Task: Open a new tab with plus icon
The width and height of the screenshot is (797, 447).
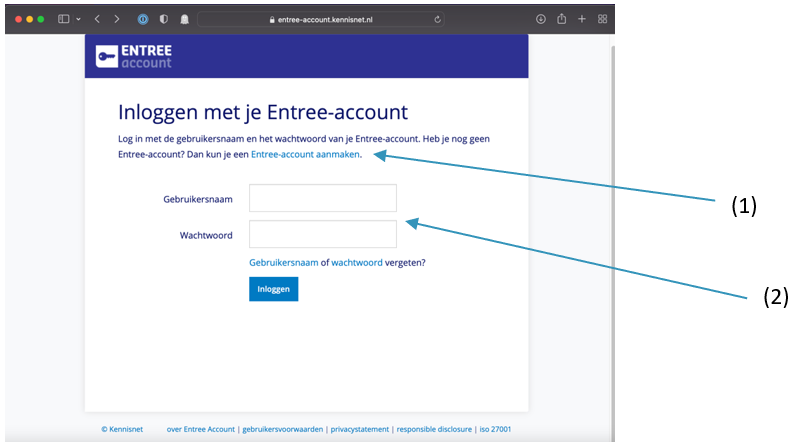Action: click(582, 19)
